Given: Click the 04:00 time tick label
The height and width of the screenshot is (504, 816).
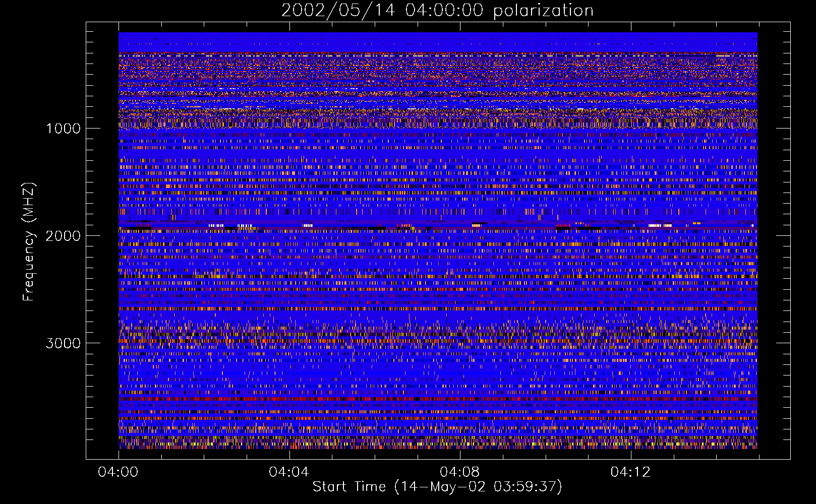Looking at the screenshot, I should point(118,472).
